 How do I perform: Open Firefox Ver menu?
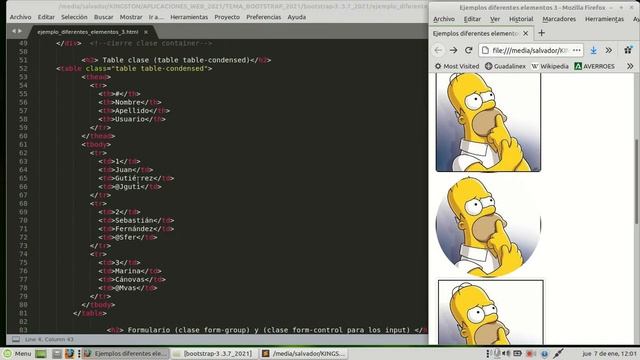495,19
